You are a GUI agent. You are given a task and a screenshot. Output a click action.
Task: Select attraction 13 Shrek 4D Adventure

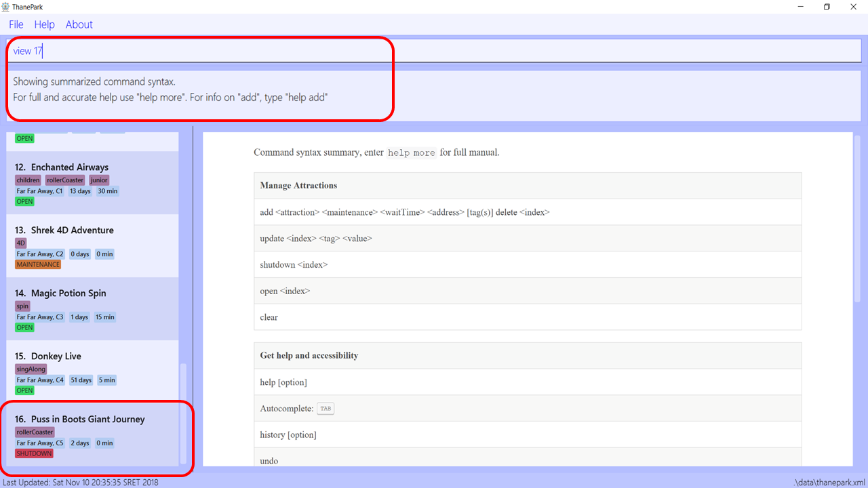(x=93, y=245)
